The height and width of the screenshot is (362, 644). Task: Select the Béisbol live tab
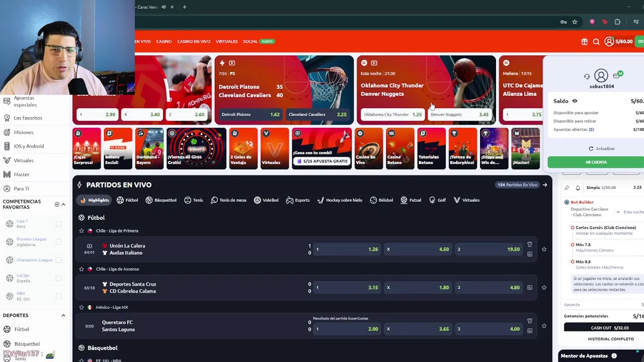[381, 200]
